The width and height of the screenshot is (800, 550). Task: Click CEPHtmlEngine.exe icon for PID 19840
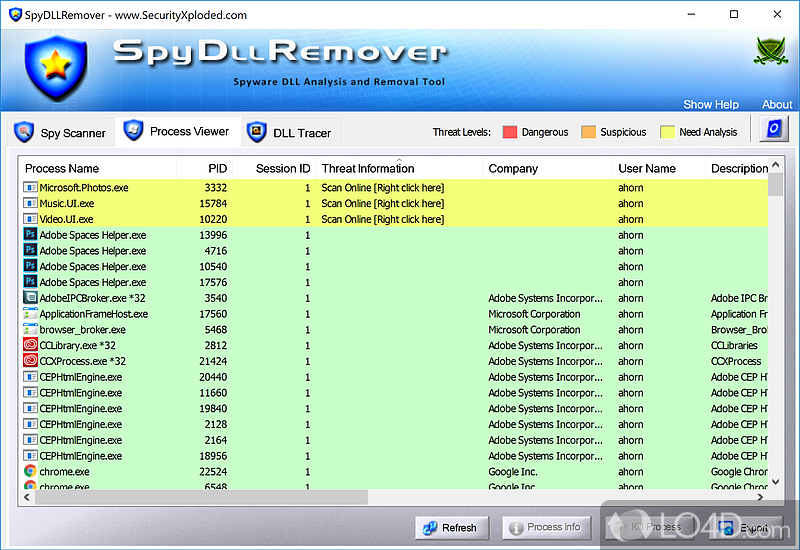[30, 408]
